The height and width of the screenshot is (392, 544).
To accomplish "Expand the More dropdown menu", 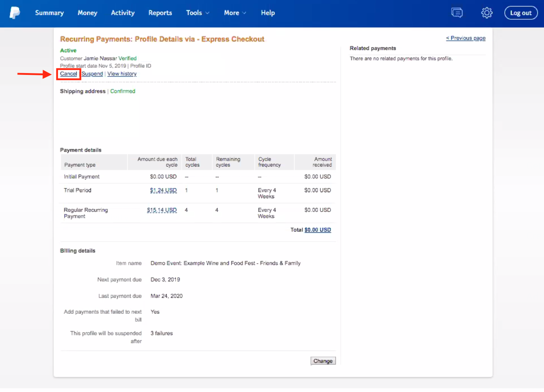I will click(x=235, y=13).
